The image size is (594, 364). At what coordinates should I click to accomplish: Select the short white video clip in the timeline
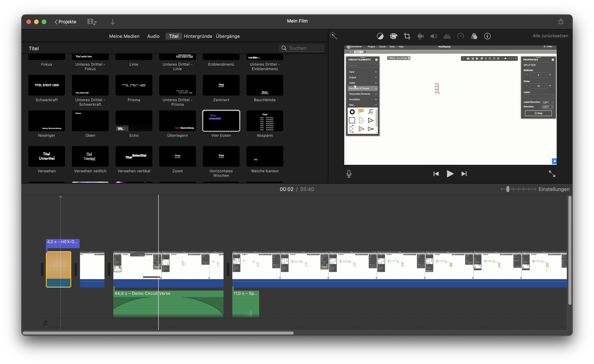click(x=92, y=269)
